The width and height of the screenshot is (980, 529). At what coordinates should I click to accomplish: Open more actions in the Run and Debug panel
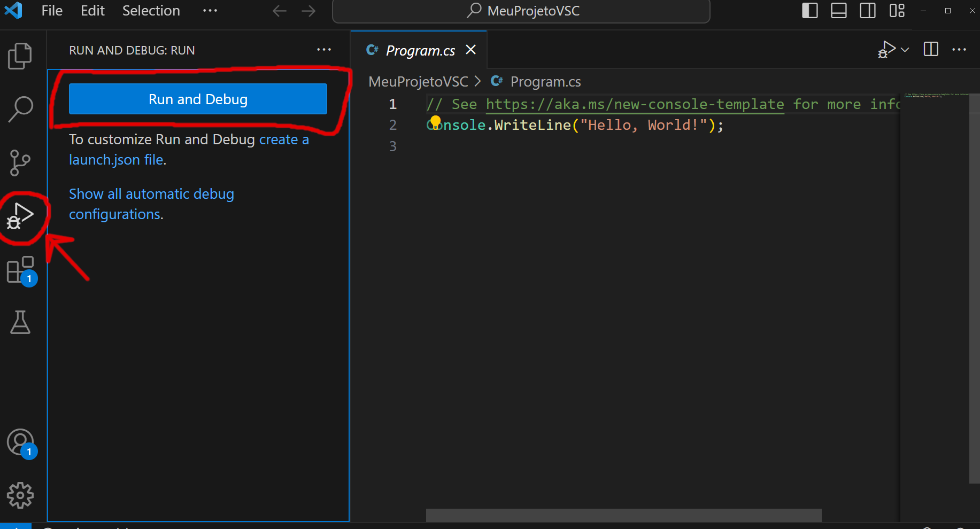325,50
